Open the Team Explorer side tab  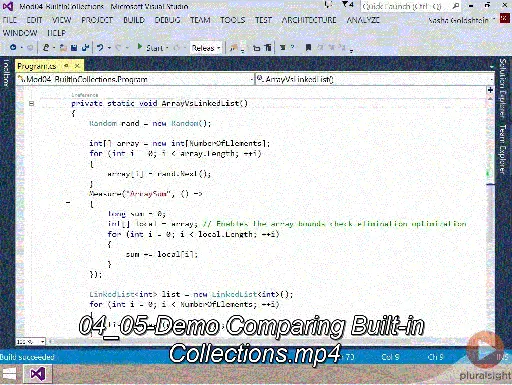tap(503, 149)
